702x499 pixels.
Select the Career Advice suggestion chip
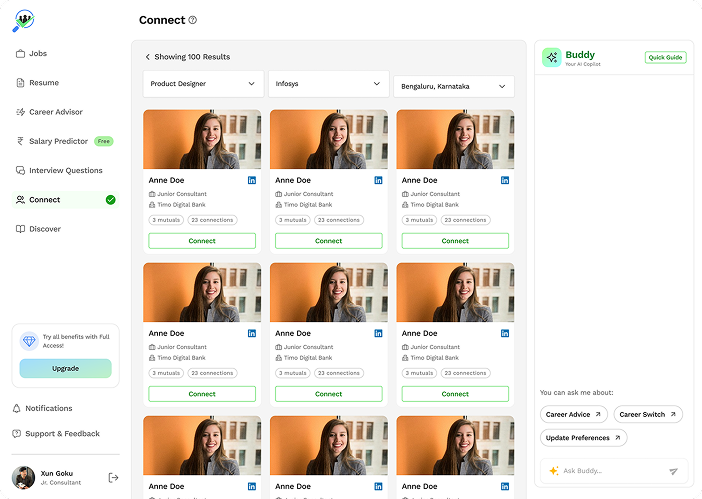[x=574, y=414]
